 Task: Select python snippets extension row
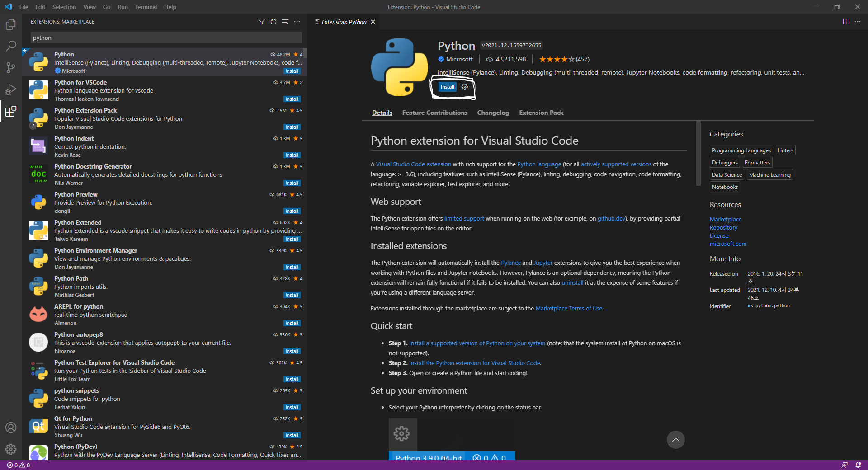165,399
